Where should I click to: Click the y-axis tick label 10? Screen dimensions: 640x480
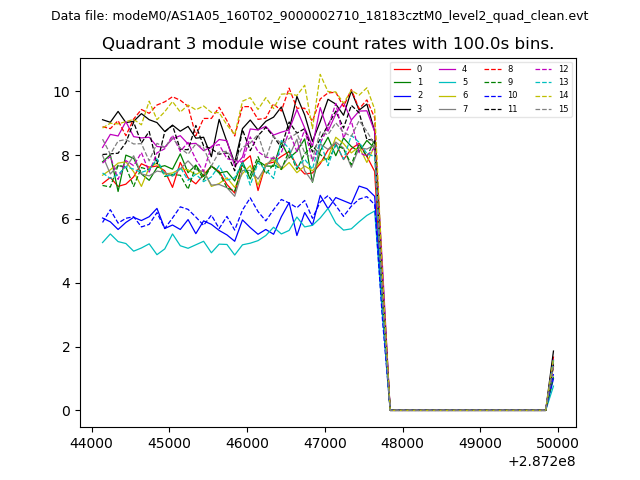click(x=62, y=92)
